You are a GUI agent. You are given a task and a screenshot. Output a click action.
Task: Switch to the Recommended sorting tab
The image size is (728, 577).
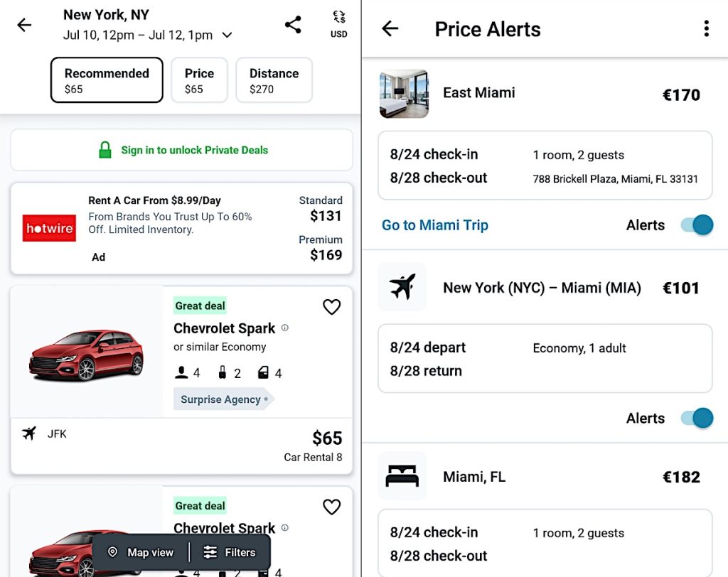[x=106, y=80]
